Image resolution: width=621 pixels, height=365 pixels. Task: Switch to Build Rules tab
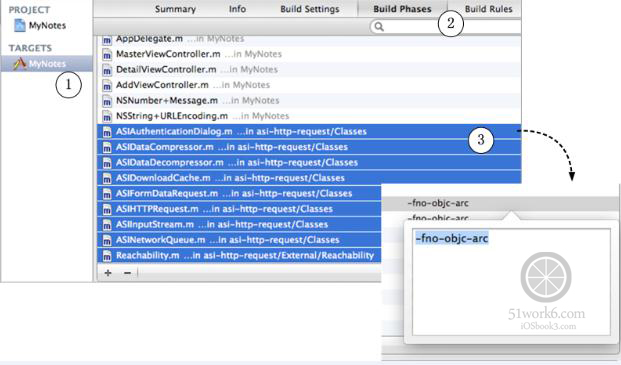[x=488, y=9]
